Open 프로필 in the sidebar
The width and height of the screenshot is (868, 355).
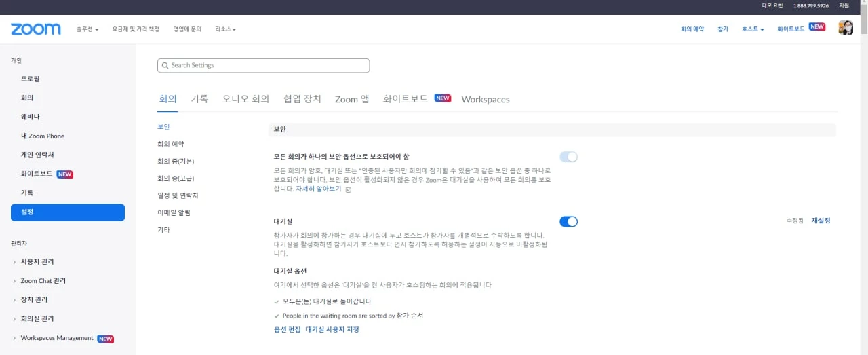(x=31, y=79)
